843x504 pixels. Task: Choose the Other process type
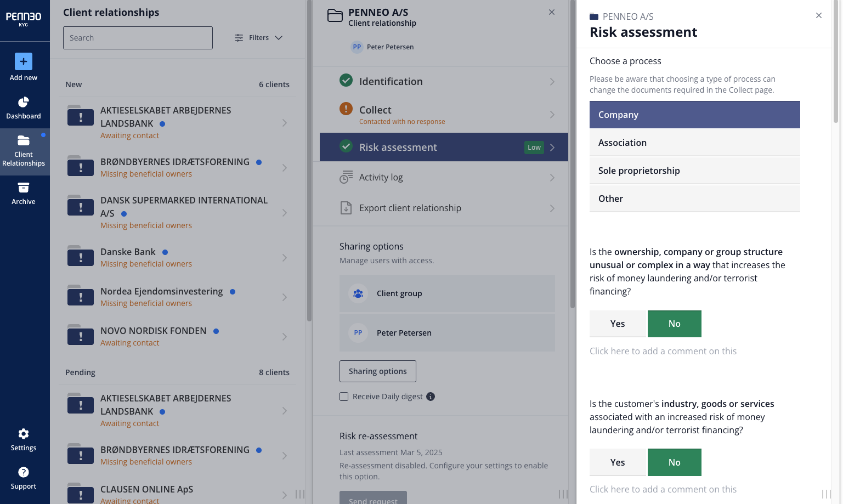pyautogui.click(x=695, y=199)
